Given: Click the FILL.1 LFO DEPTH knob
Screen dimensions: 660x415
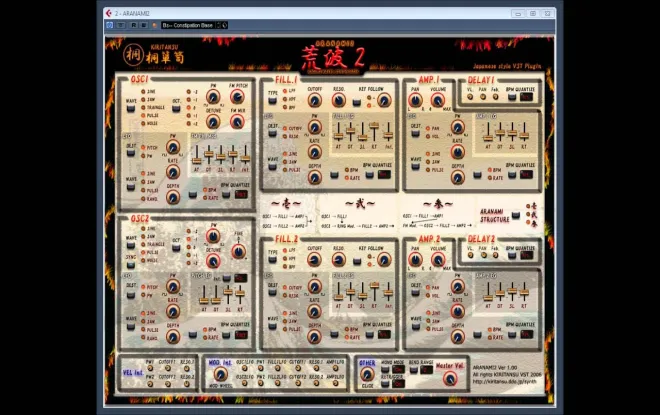Looking at the screenshot, I should (314, 178).
